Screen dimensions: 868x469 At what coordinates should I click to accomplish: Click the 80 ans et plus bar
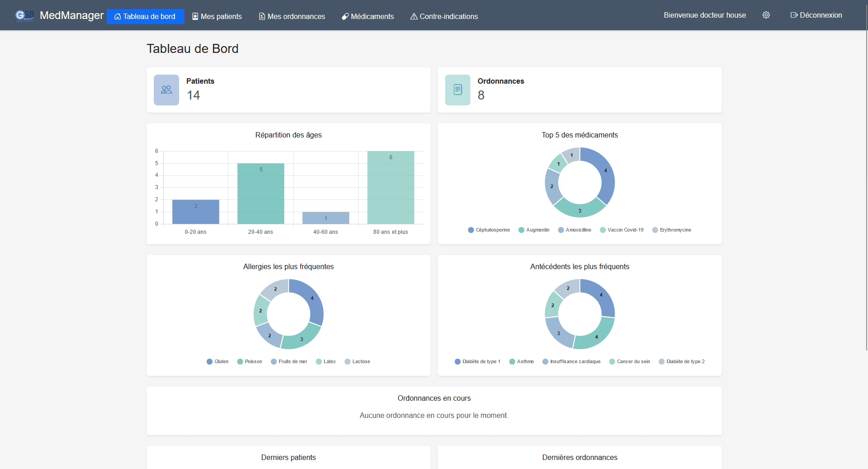tap(390, 188)
